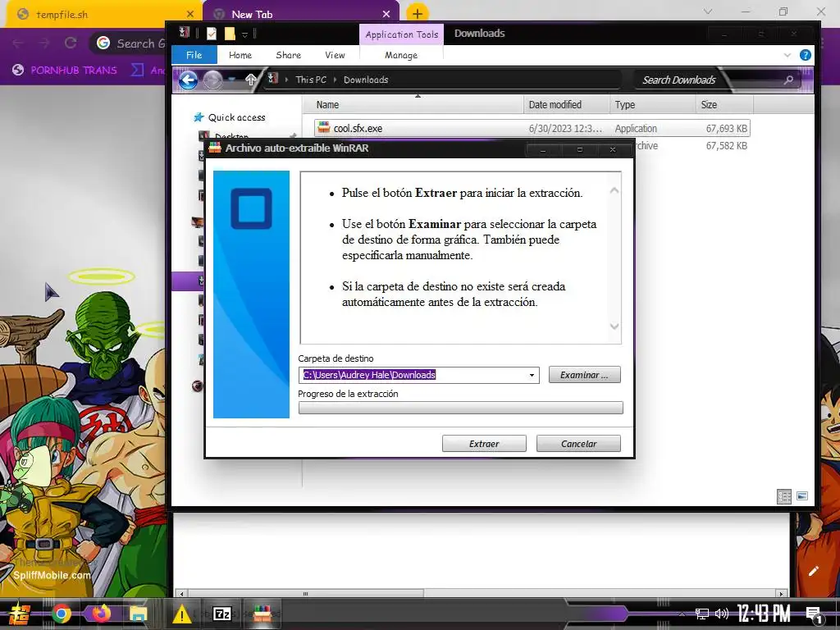Sort by Size column header
840x630 pixels.
click(709, 105)
